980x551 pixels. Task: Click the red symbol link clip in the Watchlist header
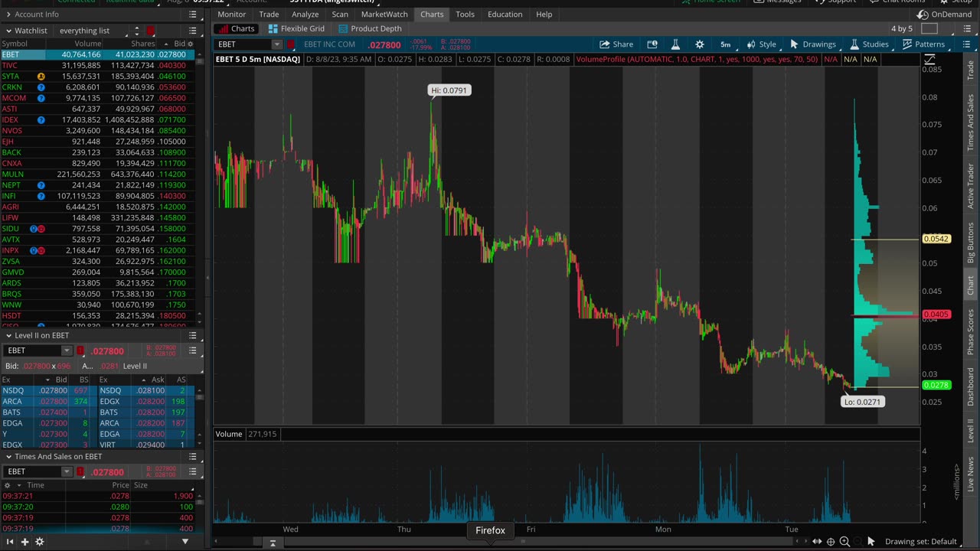(151, 31)
